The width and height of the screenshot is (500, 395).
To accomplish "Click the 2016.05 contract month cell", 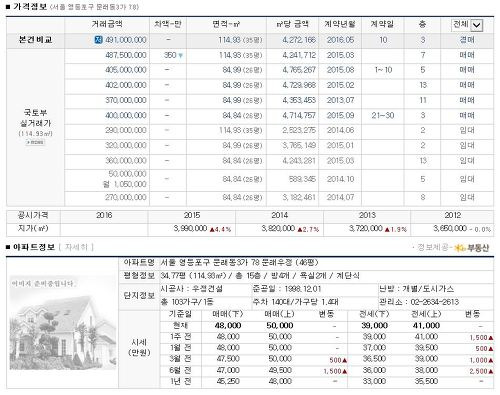I will [340, 40].
